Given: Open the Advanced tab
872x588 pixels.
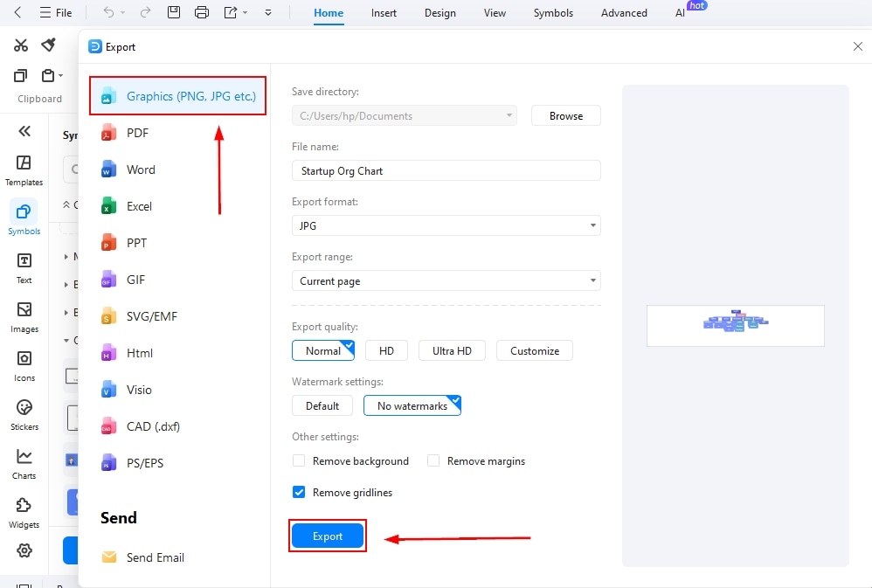Looking at the screenshot, I should point(624,13).
